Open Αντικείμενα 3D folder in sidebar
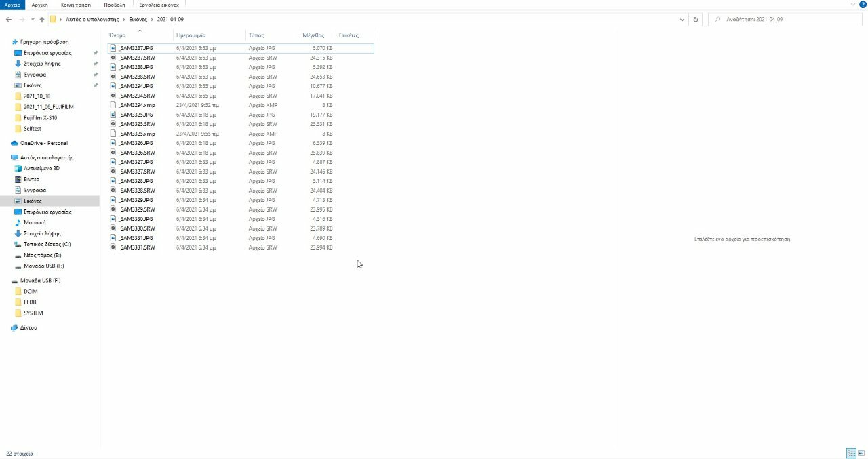This screenshot has width=868, height=459. tap(41, 168)
